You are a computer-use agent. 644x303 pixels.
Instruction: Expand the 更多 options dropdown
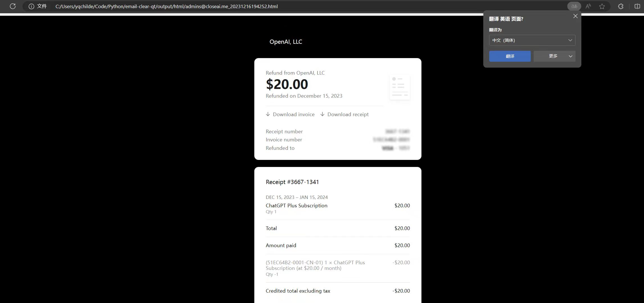[x=570, y=56]
